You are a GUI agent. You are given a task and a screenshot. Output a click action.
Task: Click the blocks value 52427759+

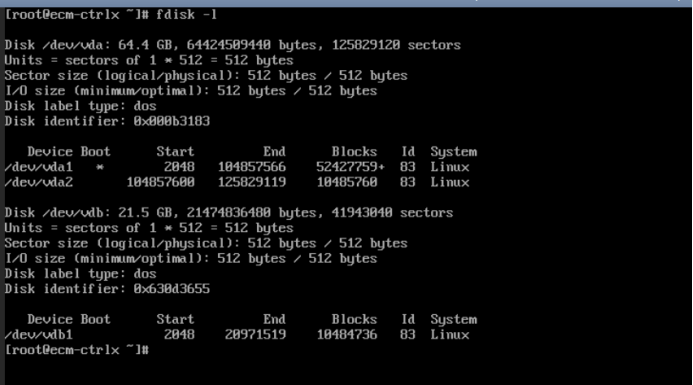click(350, 167)
